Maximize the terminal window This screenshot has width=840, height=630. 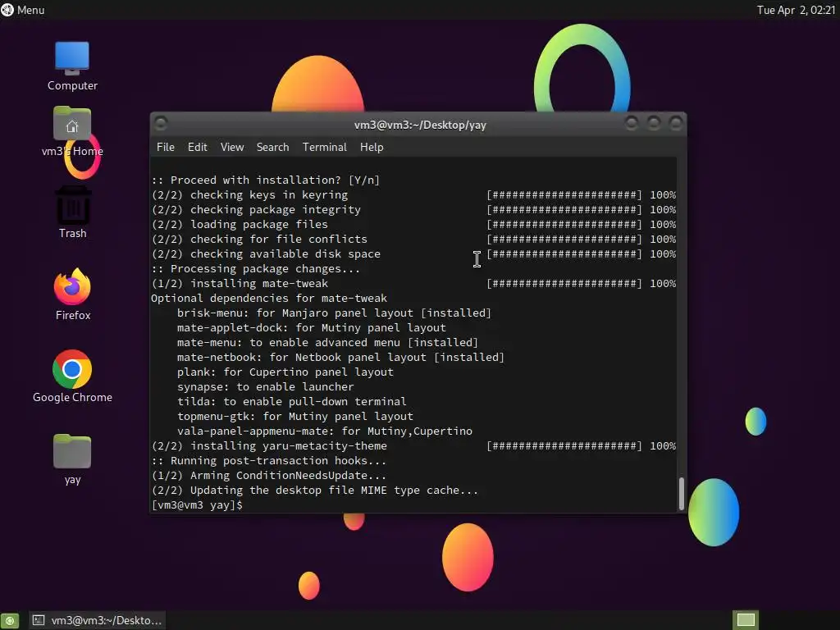654,124
